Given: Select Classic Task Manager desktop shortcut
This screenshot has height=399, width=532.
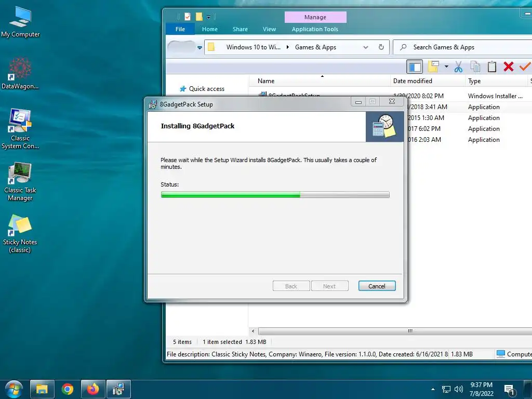Looking at the screenshot, I should [20, 181].
